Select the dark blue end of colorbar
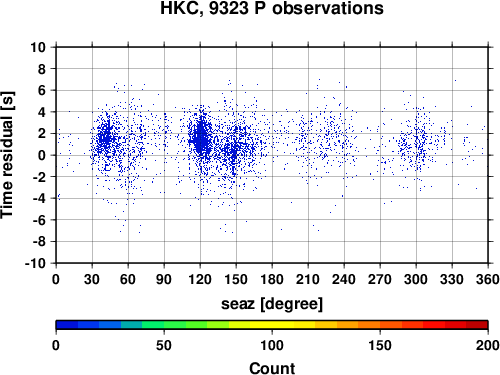 click(x=67, y=325)
